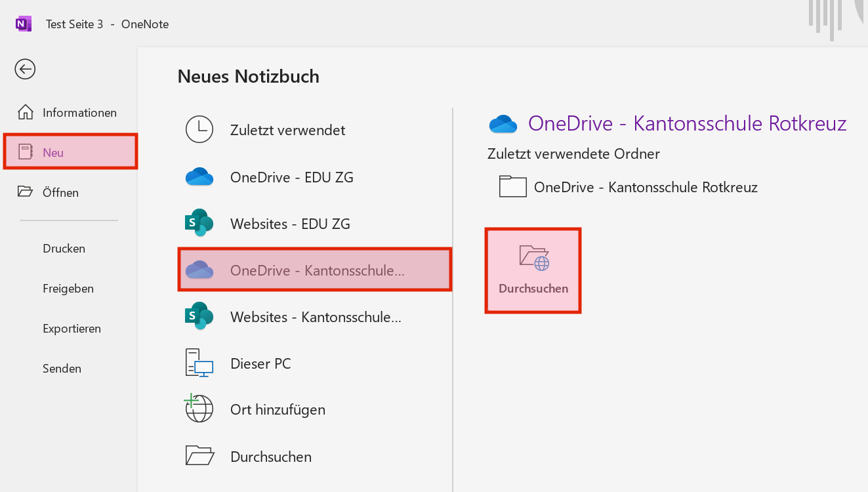This screenshot has width=868, height=492.
Task: Click the OneDrive cloud icon in right pane header
Action: (504, 123)
